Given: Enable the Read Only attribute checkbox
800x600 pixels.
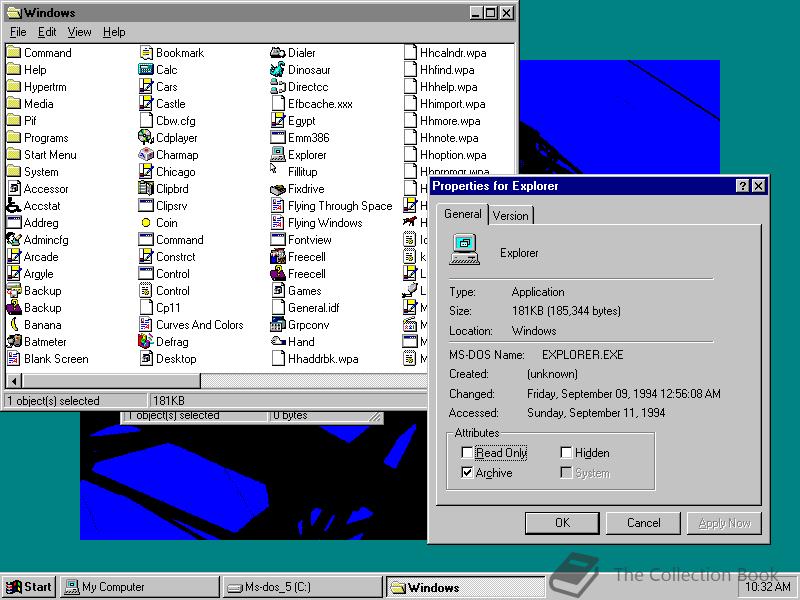Looking at the screenshot, I should coord(466,453).
